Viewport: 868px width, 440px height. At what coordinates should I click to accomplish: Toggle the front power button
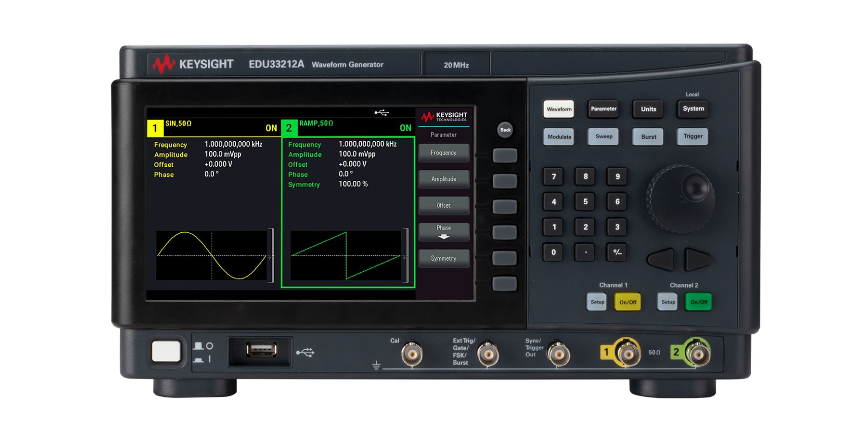click(x=166, y=352)
